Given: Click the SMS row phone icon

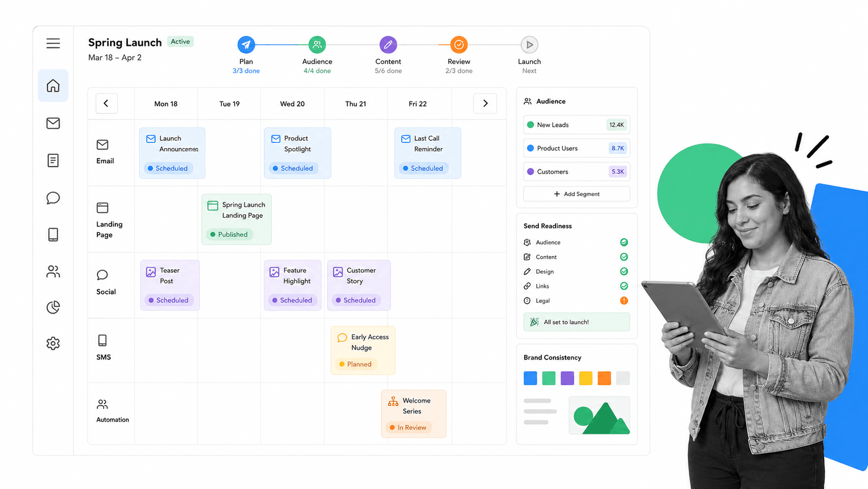Looking at the screenshot, I should [x=102, y=340].
